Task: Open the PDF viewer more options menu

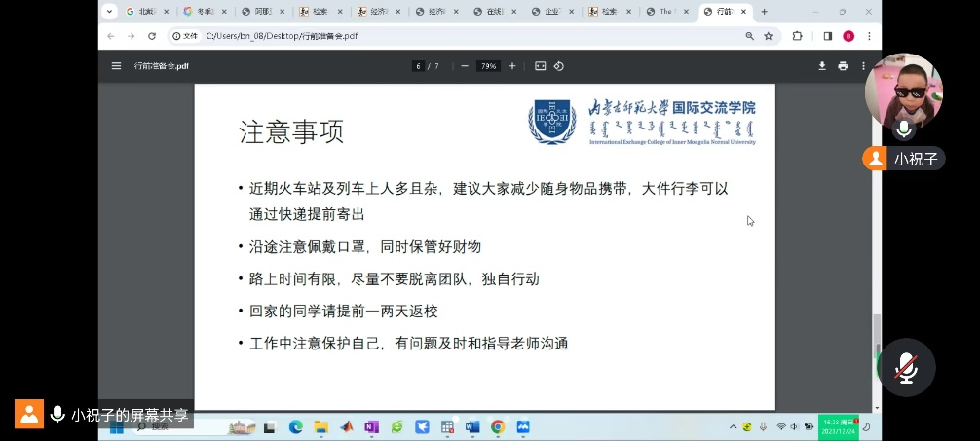Action: click(863, 66)
